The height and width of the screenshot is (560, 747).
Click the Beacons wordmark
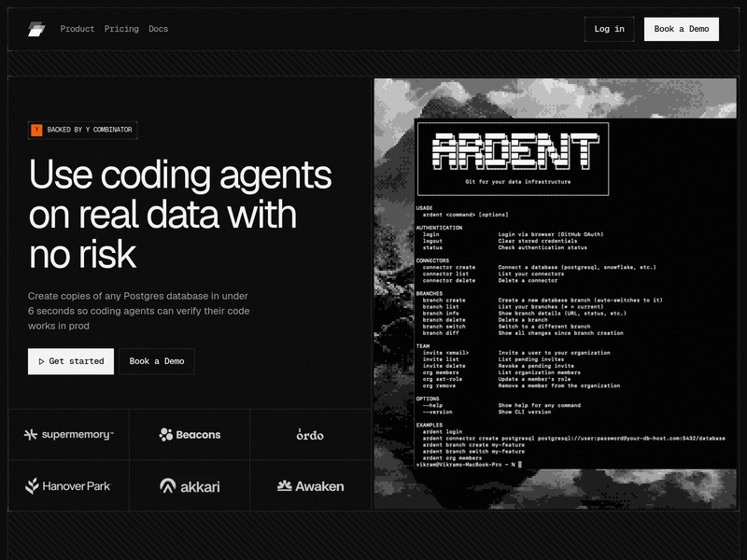[x=198, y=435]
